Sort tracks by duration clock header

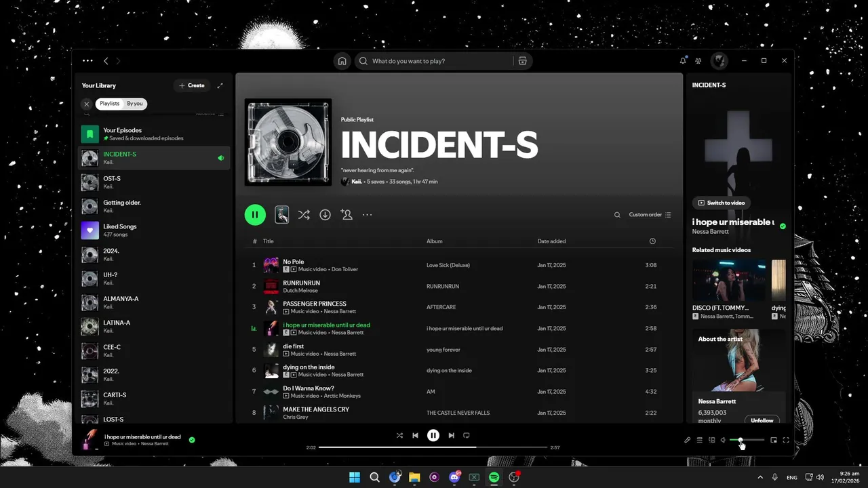tap(652, 241)
